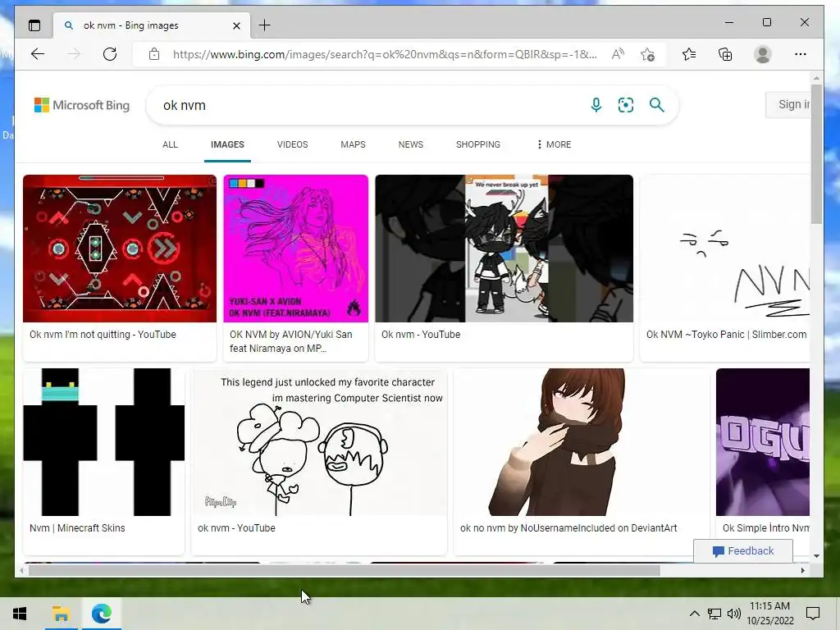The width and height of the screenshot is (840, 630).
Task: Select the IMAGES tab
Action: 227,144
